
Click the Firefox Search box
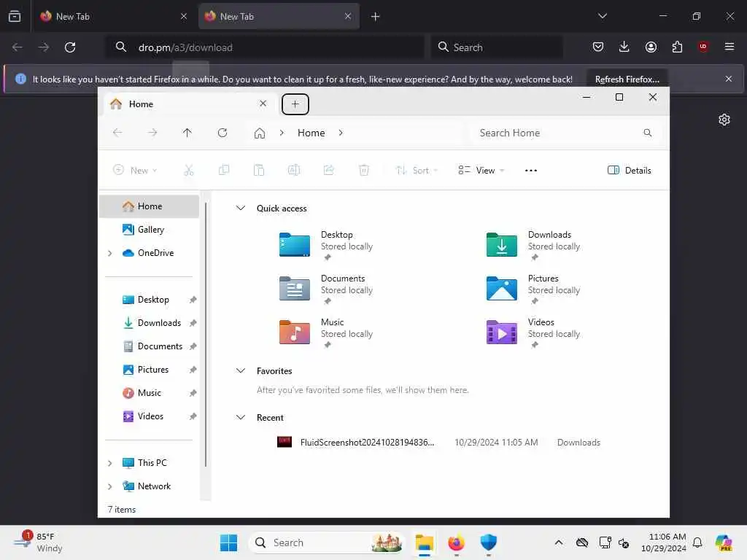(x=497, y=47)
